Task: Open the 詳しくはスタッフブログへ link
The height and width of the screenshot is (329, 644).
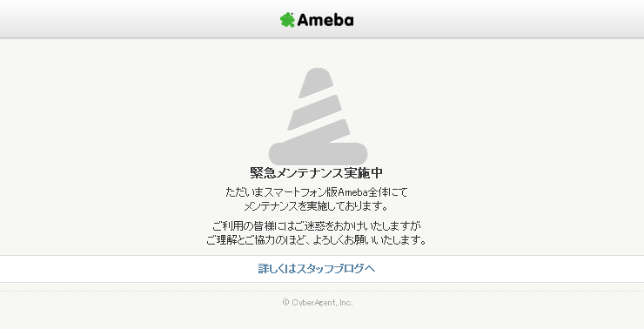Action: coord(316,269)
